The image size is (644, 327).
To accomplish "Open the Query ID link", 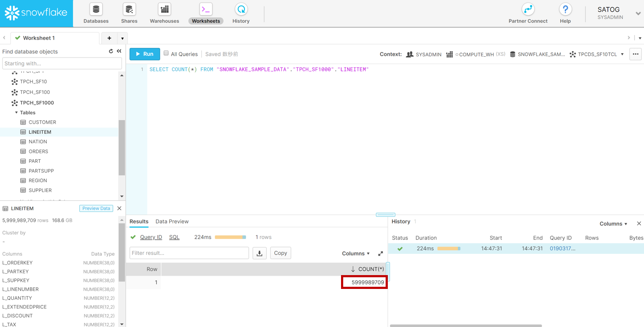I will [151, 237].
